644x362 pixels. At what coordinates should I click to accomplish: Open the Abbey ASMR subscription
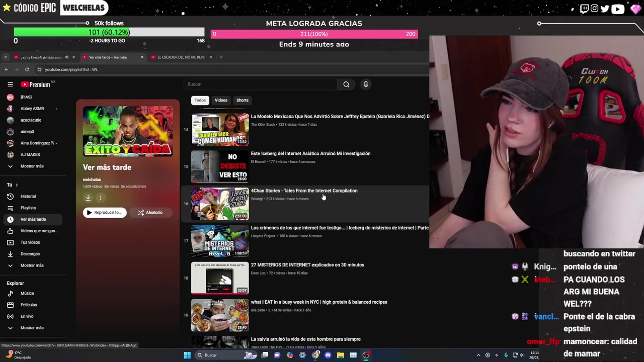pos(33,109)
